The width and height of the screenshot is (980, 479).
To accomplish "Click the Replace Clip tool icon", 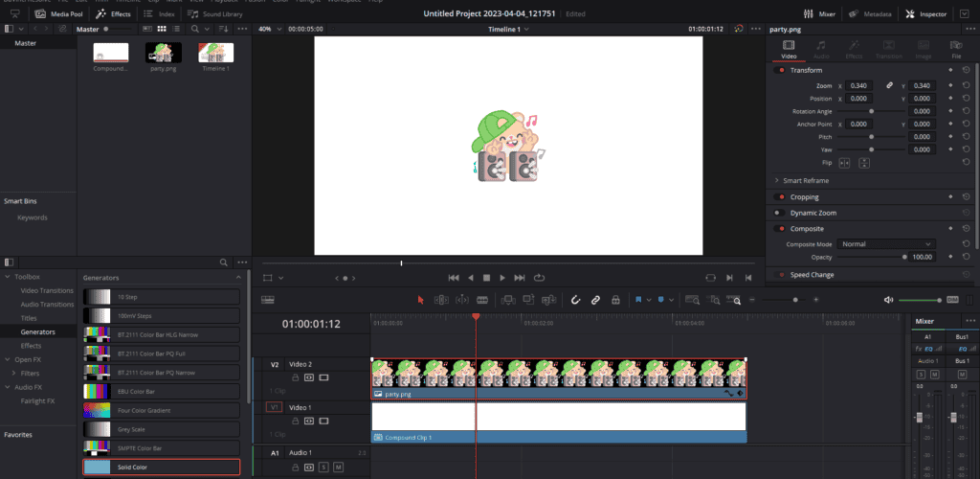I will point(549,300).
